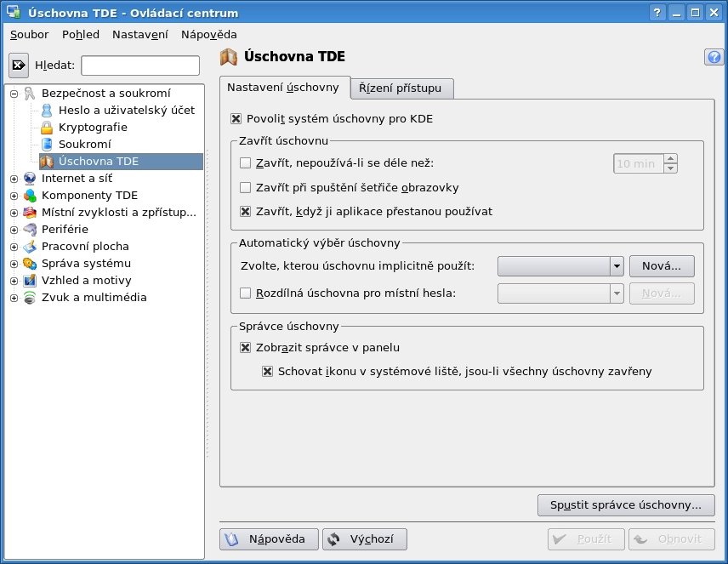
Task: Expand the Komponenty TDE branch
Action: pyautogui.click(x=14, y=196)
